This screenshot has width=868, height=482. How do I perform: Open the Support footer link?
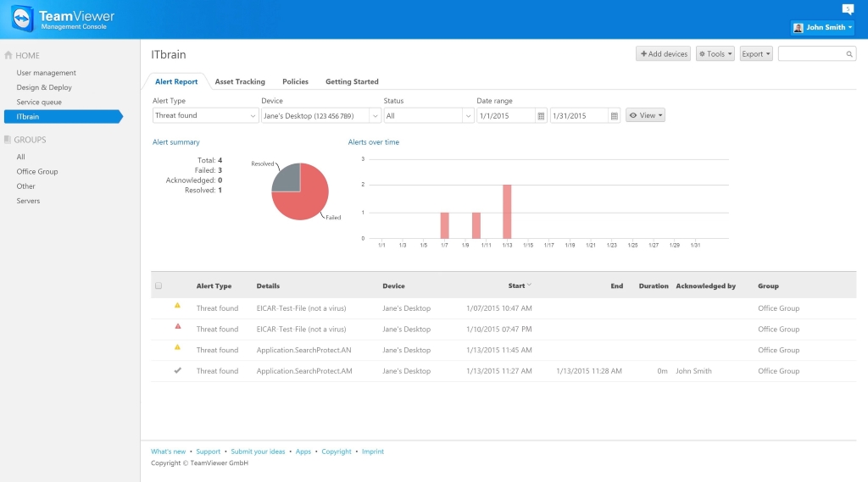pyautogui.click(x=209, y=452)
